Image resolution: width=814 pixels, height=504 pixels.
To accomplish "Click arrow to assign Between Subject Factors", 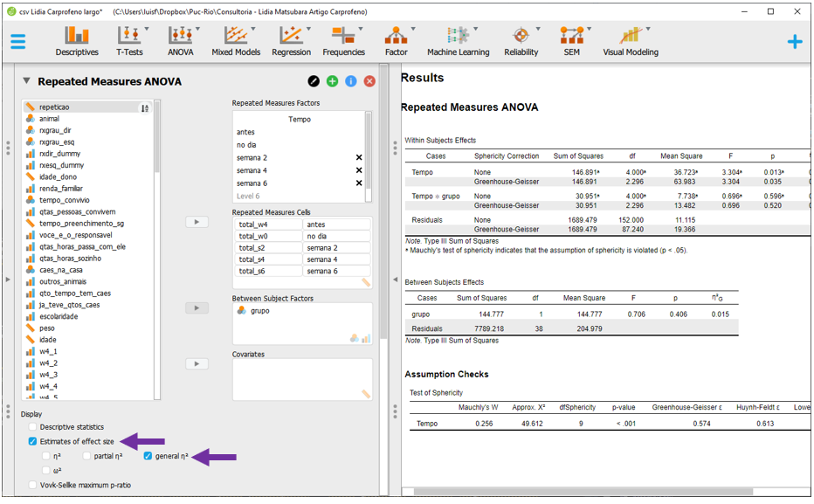I will 197,308.
